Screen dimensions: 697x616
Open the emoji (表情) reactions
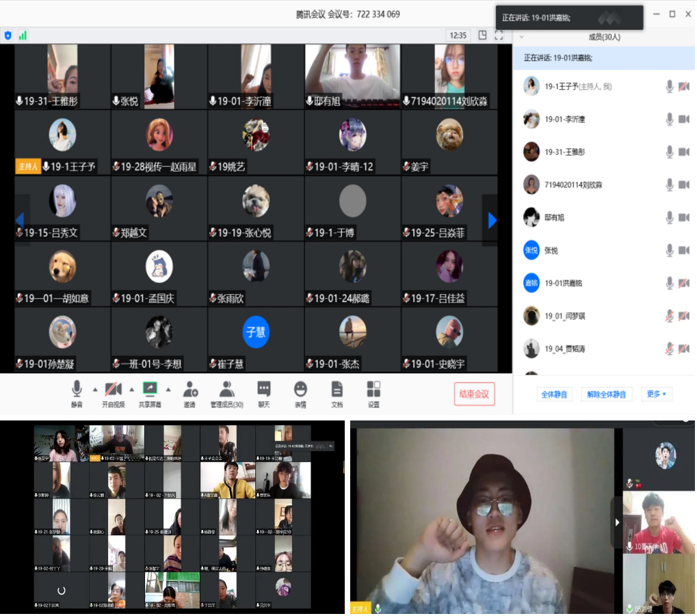coord(300,390)
